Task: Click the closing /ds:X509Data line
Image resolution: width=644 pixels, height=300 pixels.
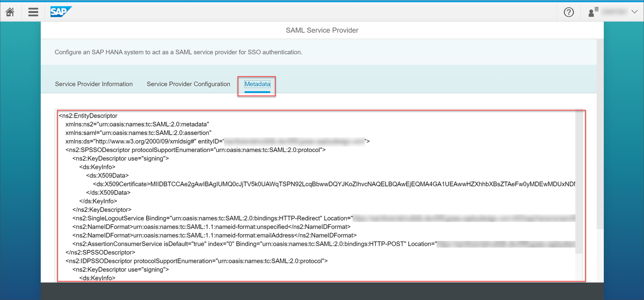Action: [108, 193]
